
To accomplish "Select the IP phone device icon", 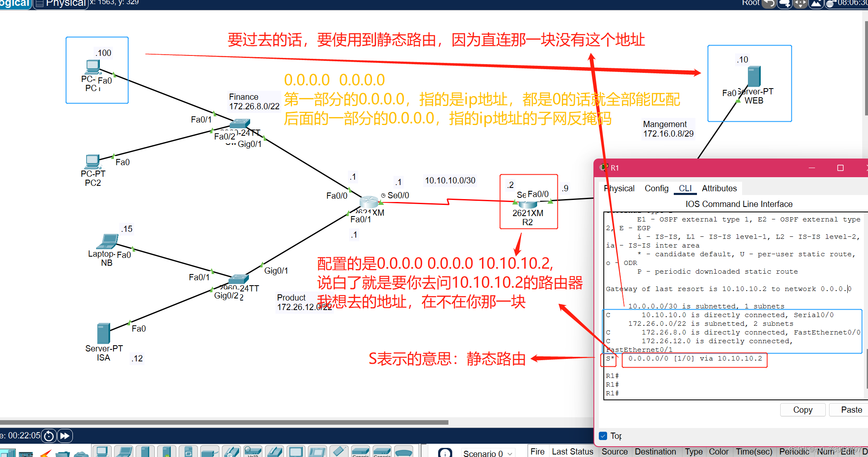I will (231, 452).
